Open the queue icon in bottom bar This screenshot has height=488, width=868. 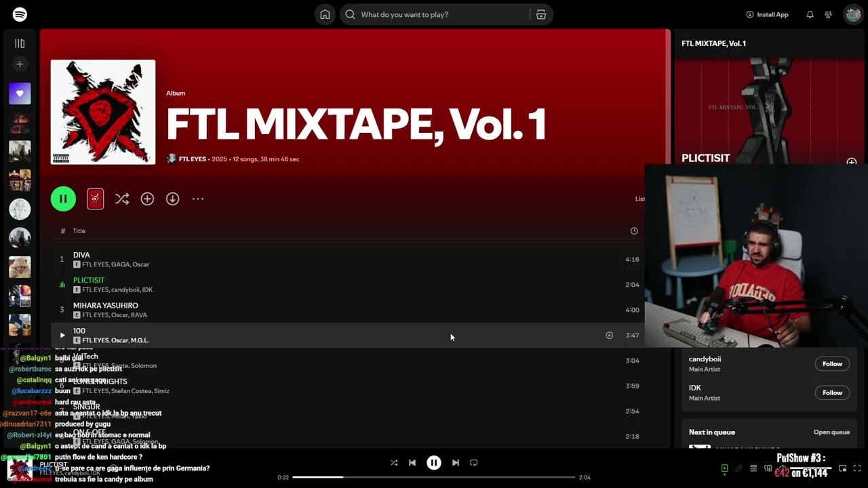coord(753,468)
